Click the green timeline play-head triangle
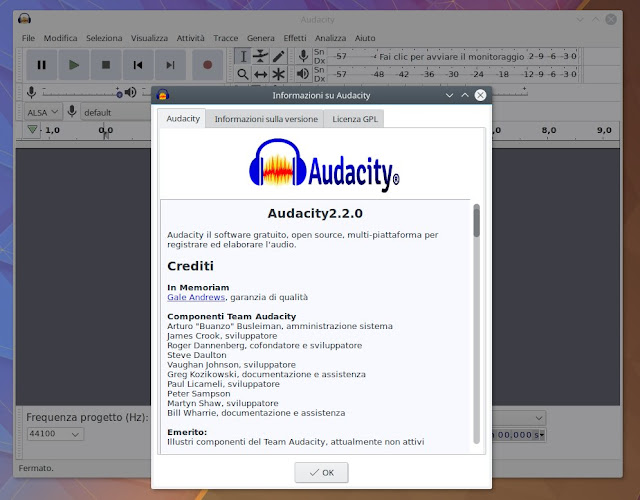 pyautogui.click(x=33, y=130)
